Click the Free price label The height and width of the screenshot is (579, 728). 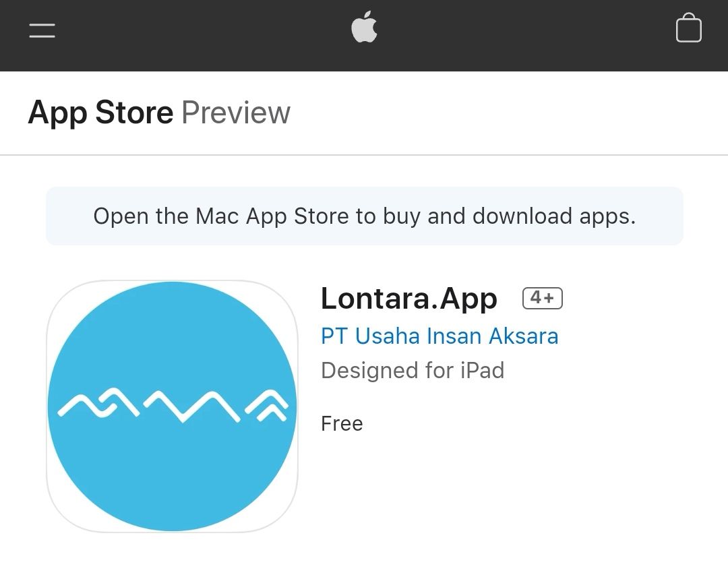coord(342,423)
